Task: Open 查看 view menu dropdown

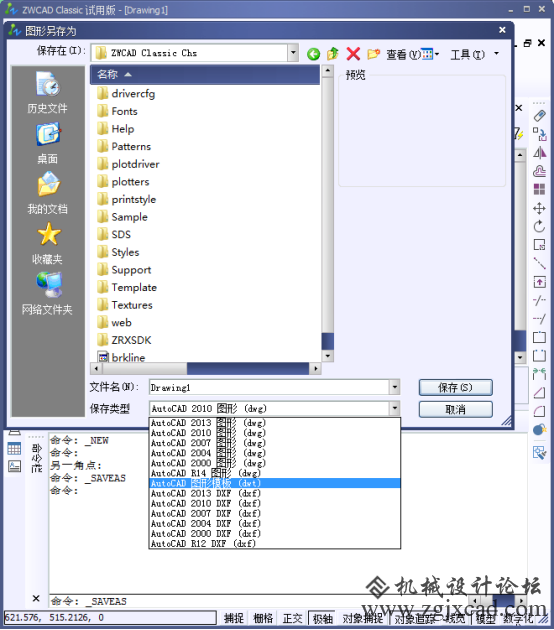Action: (413, 54)
